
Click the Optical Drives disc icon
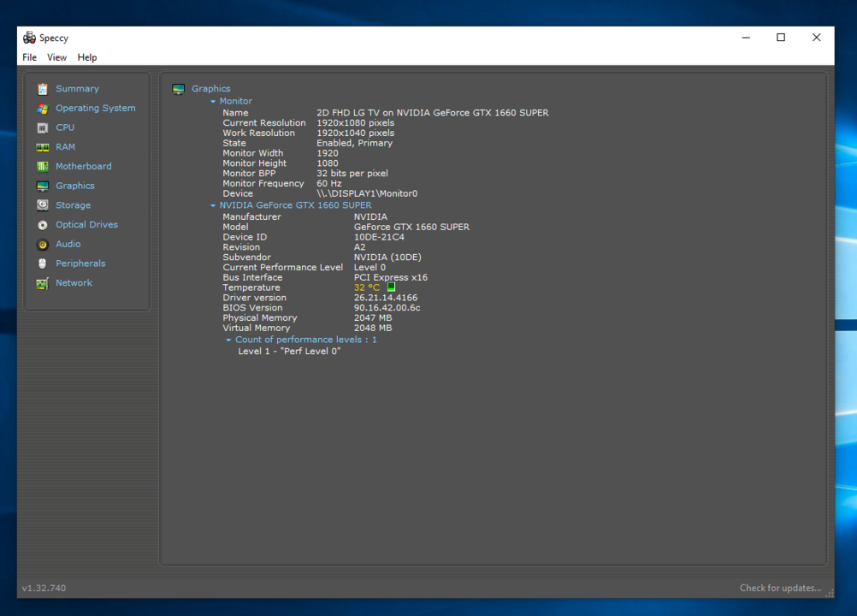pos(43,225)
